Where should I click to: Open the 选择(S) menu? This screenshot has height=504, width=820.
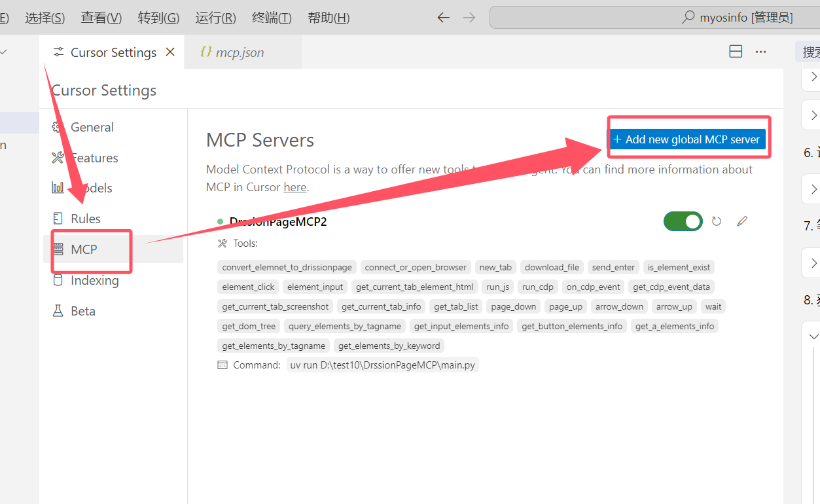(x=45, y=18)
